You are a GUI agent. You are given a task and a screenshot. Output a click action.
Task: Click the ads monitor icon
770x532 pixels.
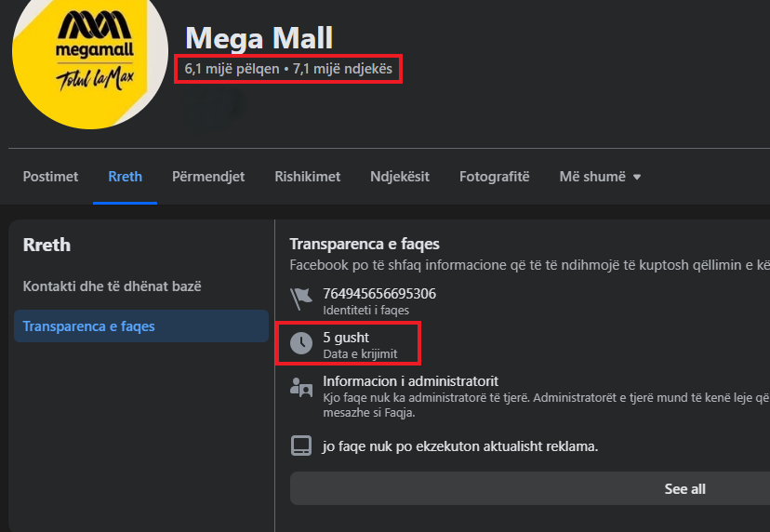click(301, 446)
